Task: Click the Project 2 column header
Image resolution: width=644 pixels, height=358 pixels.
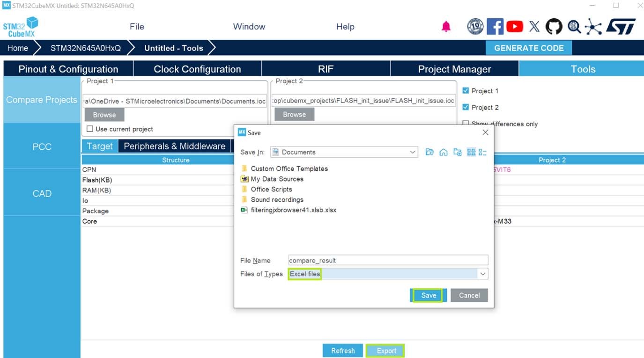Action: (552, 160)
